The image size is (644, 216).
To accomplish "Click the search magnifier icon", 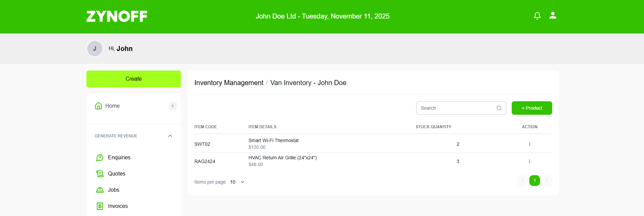I will tap(499, 108).
